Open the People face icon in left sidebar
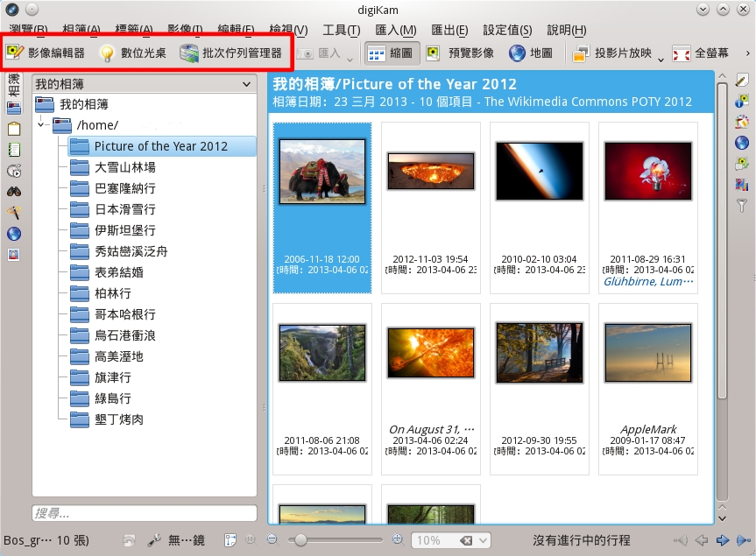This screenshot has width=756, height=556. 14,255
